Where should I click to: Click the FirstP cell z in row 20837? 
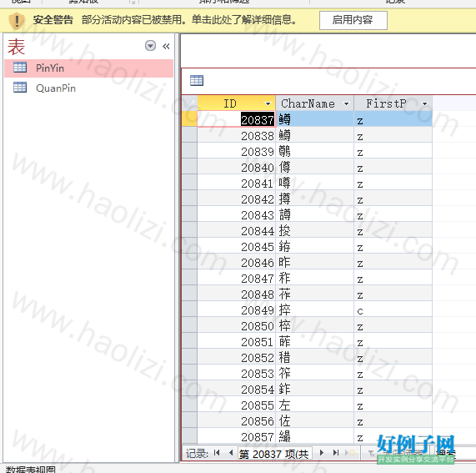393,119
